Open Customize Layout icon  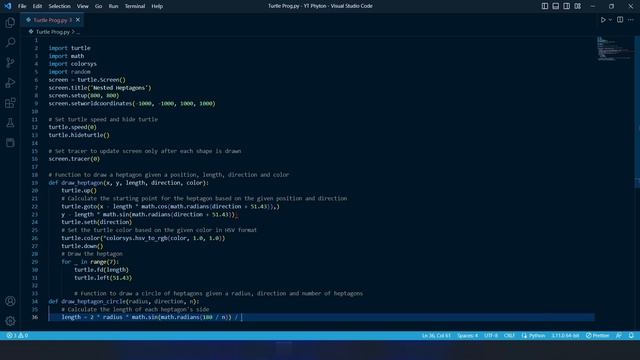tap(578, 6)
